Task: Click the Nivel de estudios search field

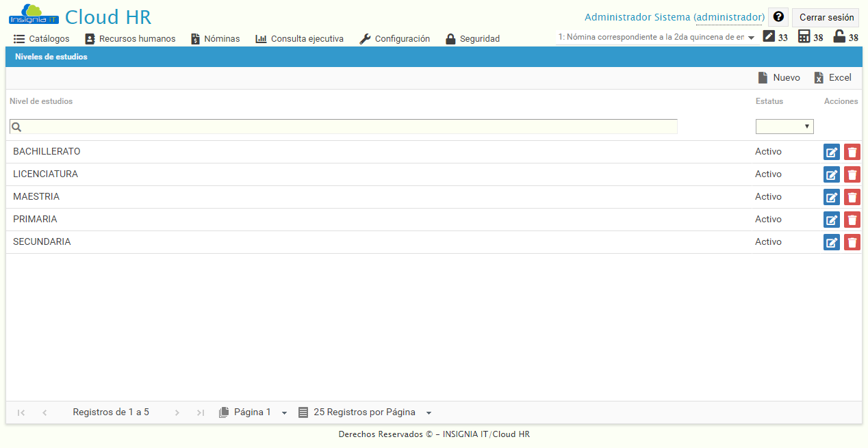Action: click(342, 126)
